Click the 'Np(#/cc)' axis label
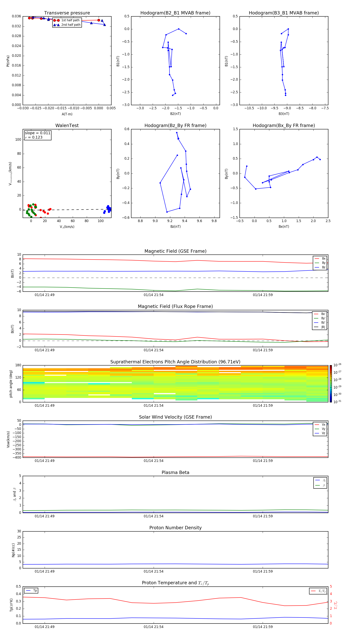The height and width of the screenshot is (644, 351). pyautogui.click(x=13, y=550)
